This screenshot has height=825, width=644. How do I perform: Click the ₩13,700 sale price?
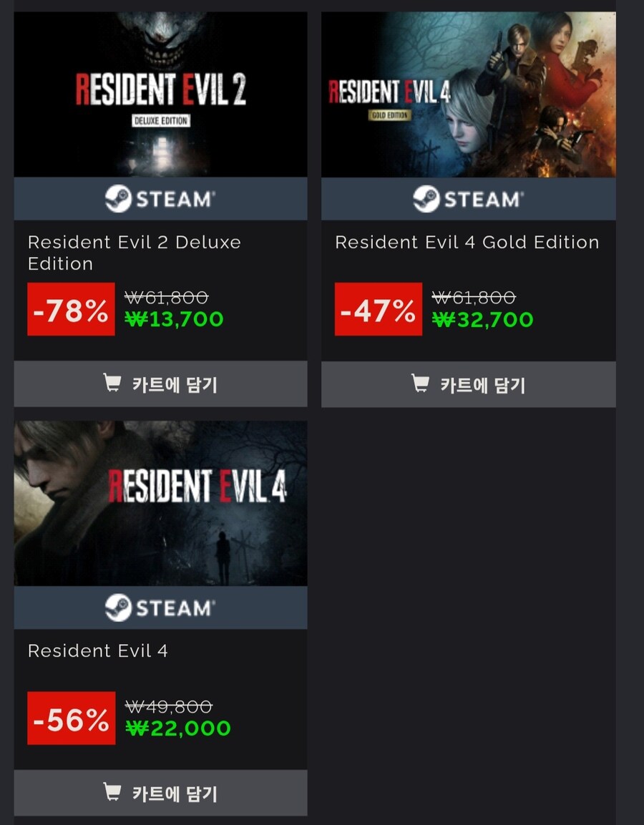[174, 319]
